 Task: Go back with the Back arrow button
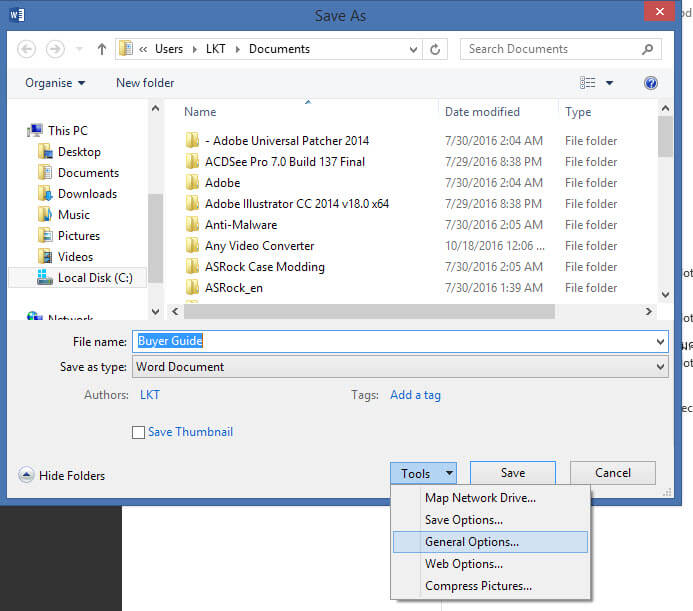tap(26, 49)
